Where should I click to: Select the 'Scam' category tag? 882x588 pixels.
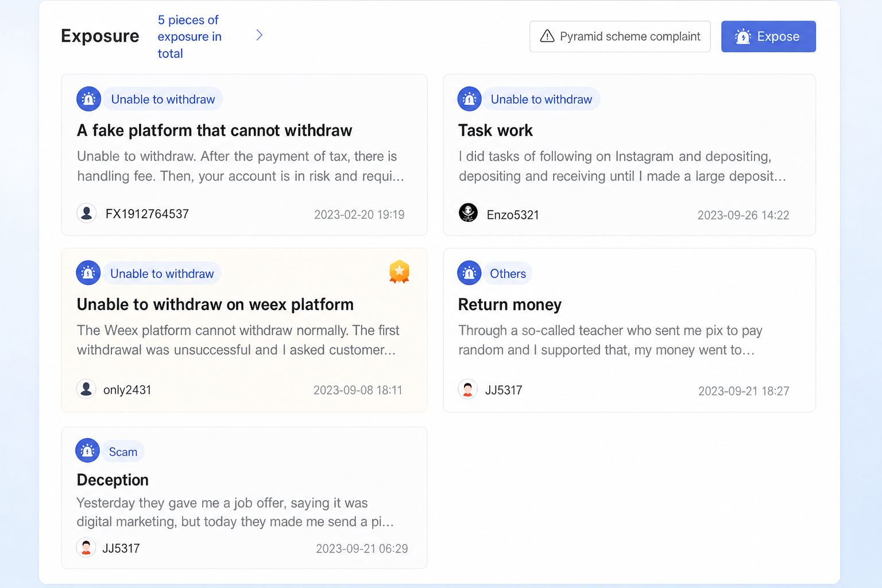click(x=123, y=452)
